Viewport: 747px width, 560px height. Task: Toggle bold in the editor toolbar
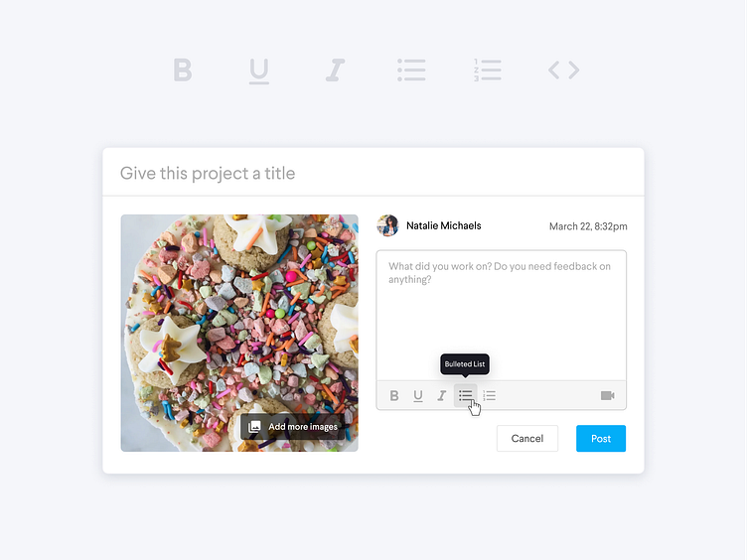click(x=394, y=396)
